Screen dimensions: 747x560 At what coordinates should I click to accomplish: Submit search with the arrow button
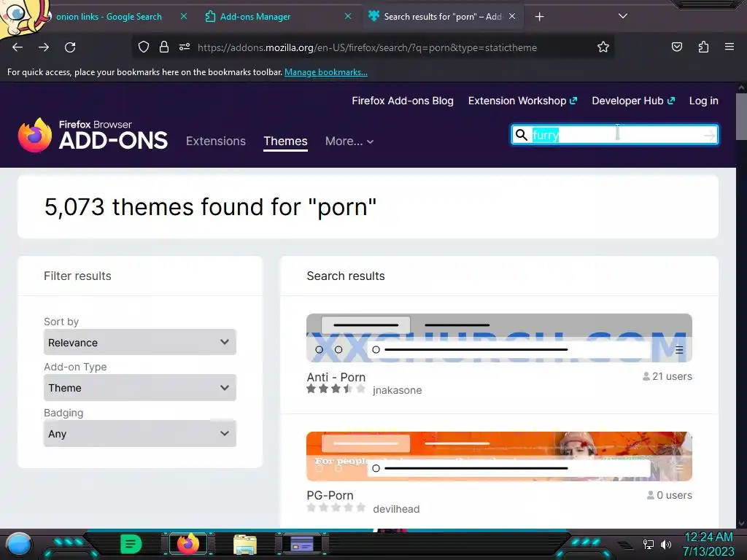709,135
